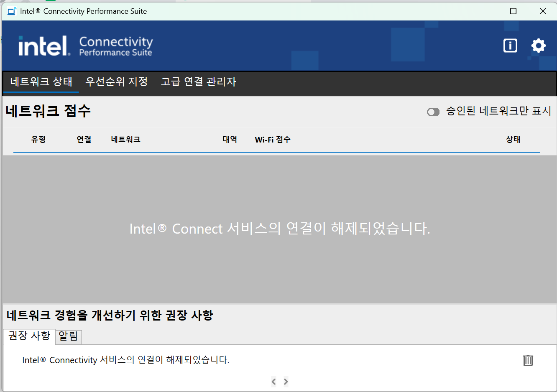This screenshot has width=557, height=392.
Task: Click the 상태 column header
Action: (x=513, y=140)
